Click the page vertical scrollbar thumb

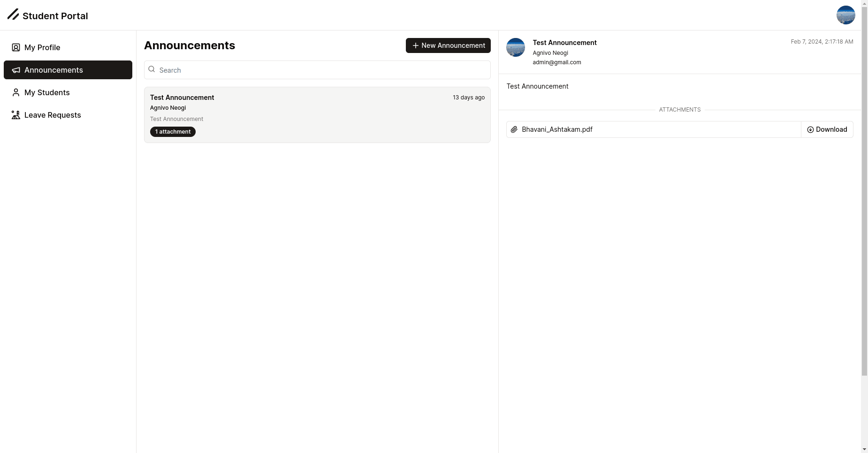point(864,188)
